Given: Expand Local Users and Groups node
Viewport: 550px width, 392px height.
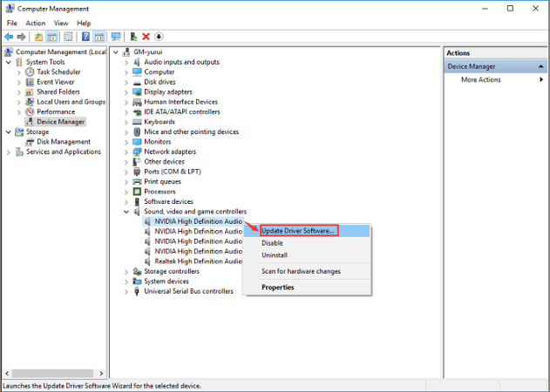Looking at the screenshot, I should pyautogui.click(x=19, y=103).
